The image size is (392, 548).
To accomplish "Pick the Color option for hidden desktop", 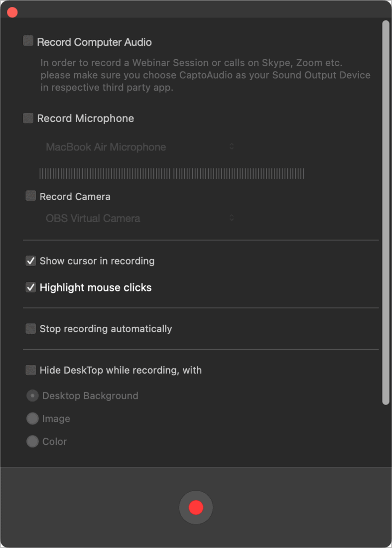I will (32, 441).
